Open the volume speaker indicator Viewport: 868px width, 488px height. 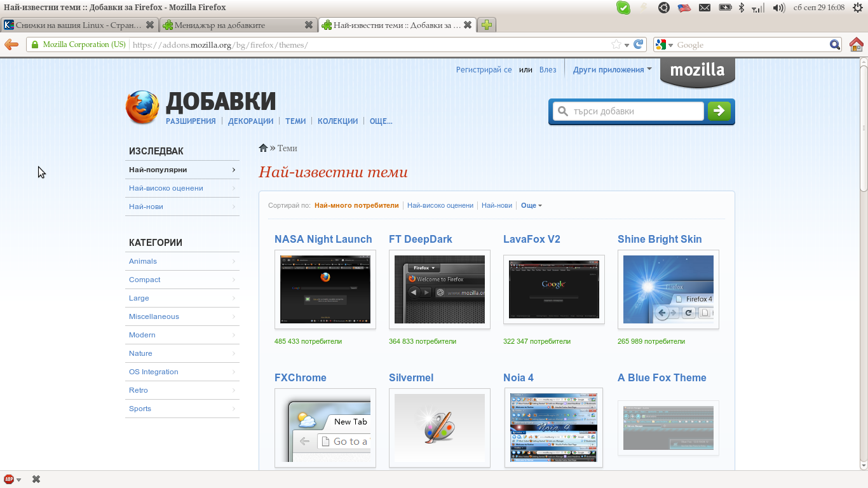[778, 8]
